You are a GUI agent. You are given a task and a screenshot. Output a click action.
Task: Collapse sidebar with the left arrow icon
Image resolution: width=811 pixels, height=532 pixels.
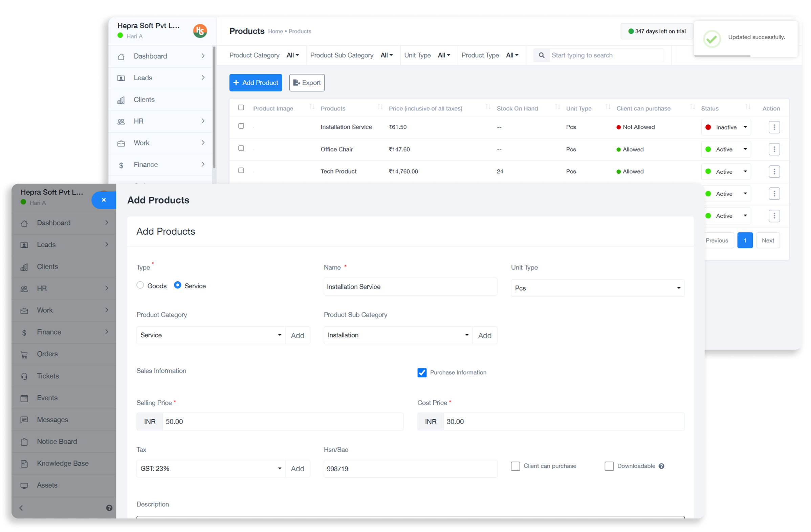21,508
